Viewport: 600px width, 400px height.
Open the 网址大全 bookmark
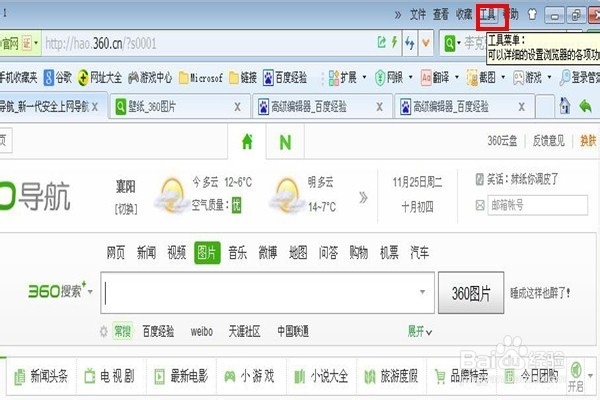[x=100, y=78]
